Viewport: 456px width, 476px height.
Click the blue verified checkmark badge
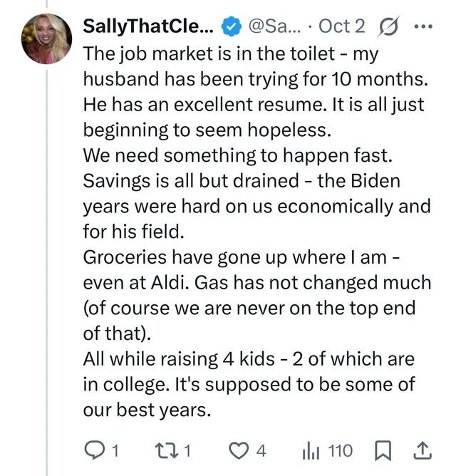pos(231,26)
